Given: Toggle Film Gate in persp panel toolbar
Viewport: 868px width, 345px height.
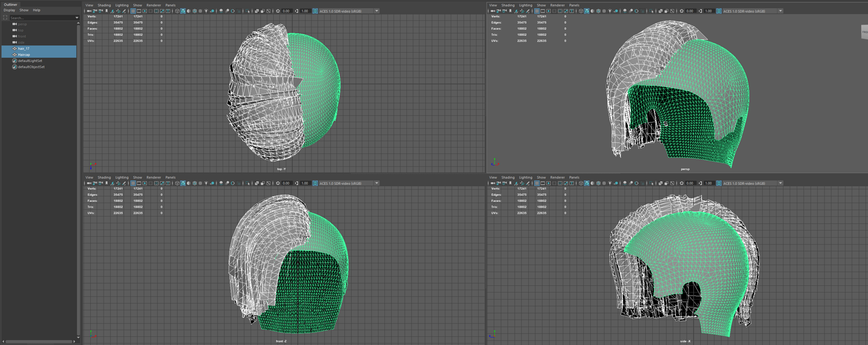Looking at the screenshot, I should click(x=543, y=11).
